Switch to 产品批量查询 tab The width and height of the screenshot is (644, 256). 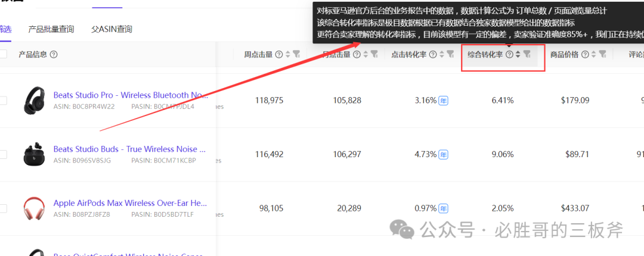click(x=51, y=29)
